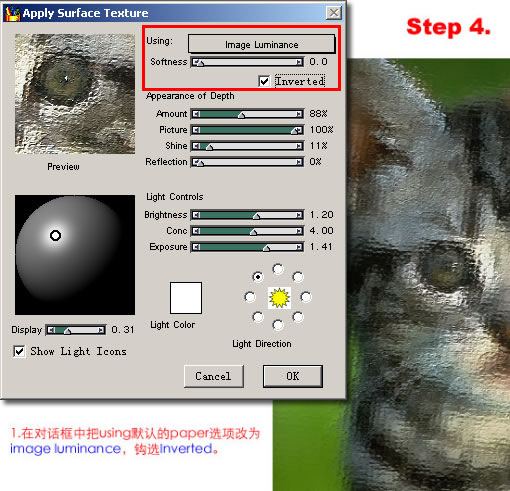Image resolution: width=510 pixels, height=491 pixels.
Task: Toggle the Show Light Icons checkbox
Action: coord(19,351)
